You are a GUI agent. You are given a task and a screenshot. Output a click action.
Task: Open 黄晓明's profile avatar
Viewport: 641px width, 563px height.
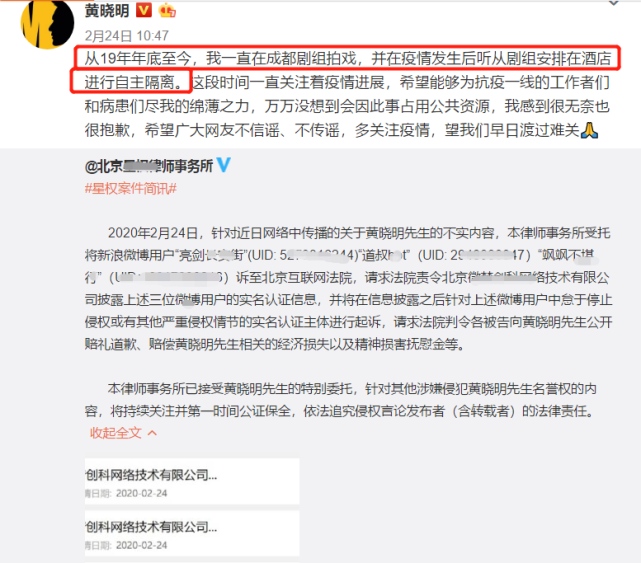[x=47, y=22]
